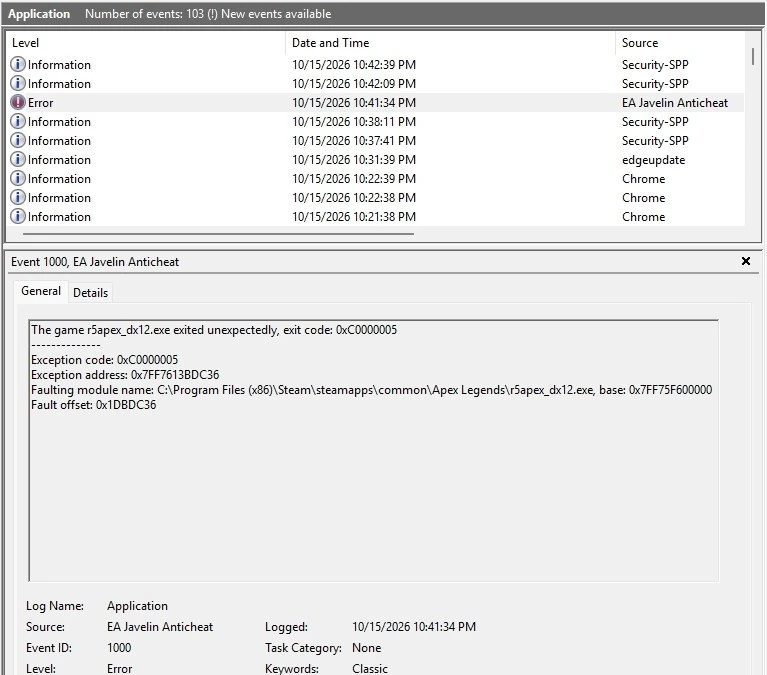Click the edgeupdate source cell
The height and width of the screenshot is (675, 767).
[x=653, y=160]
